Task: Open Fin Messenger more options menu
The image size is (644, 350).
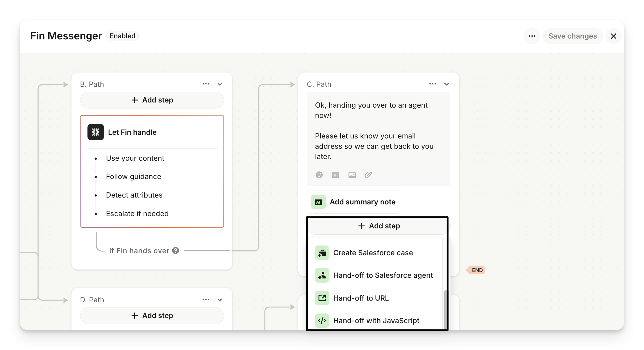Action: tap(532, 36)
